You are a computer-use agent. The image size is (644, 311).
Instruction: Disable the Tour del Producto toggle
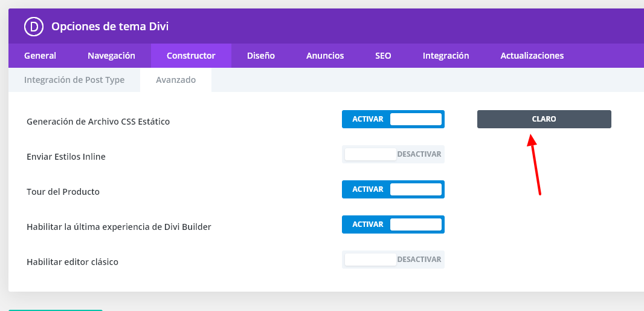point(393,189)
